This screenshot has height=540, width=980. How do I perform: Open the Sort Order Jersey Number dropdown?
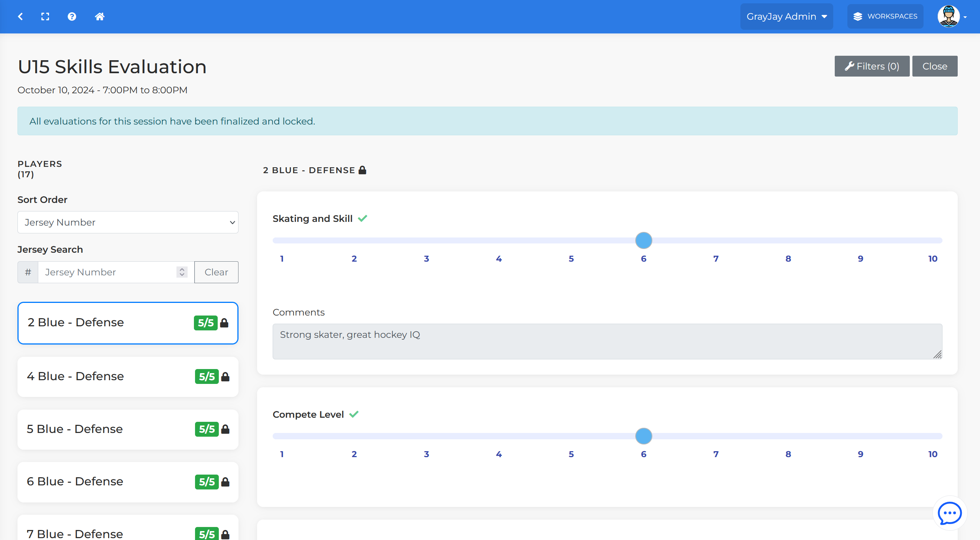click(x=128, y=222)
